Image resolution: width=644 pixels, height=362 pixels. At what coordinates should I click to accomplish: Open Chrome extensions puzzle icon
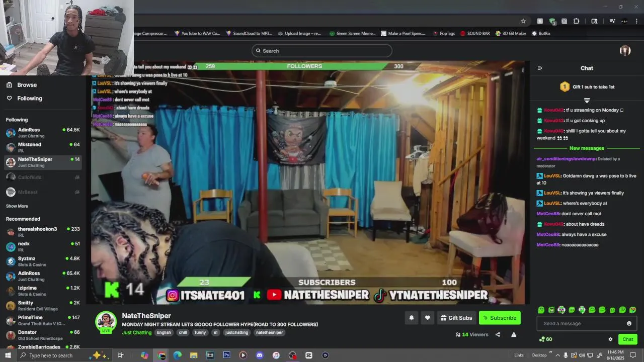576,21
